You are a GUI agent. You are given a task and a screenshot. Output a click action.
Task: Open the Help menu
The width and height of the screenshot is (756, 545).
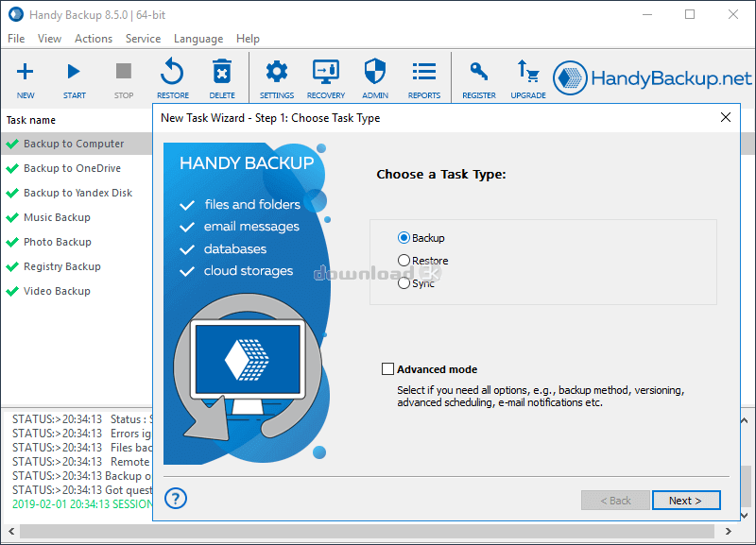[248, 39]
